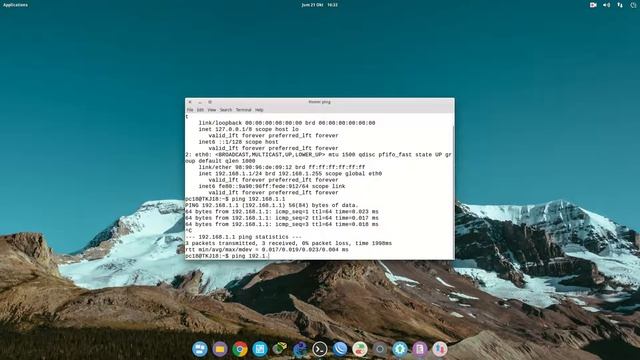Screen dimensions: 640x360
Task: Click the 'oup default qlen 1000' line
Action: tap(220, 161)
